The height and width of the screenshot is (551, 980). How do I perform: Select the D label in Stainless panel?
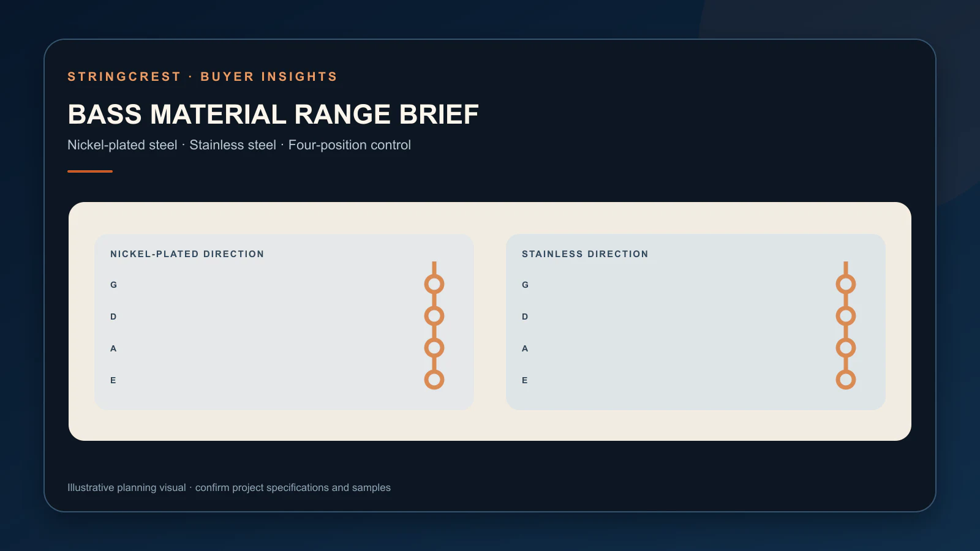click(x=525, y=317)
